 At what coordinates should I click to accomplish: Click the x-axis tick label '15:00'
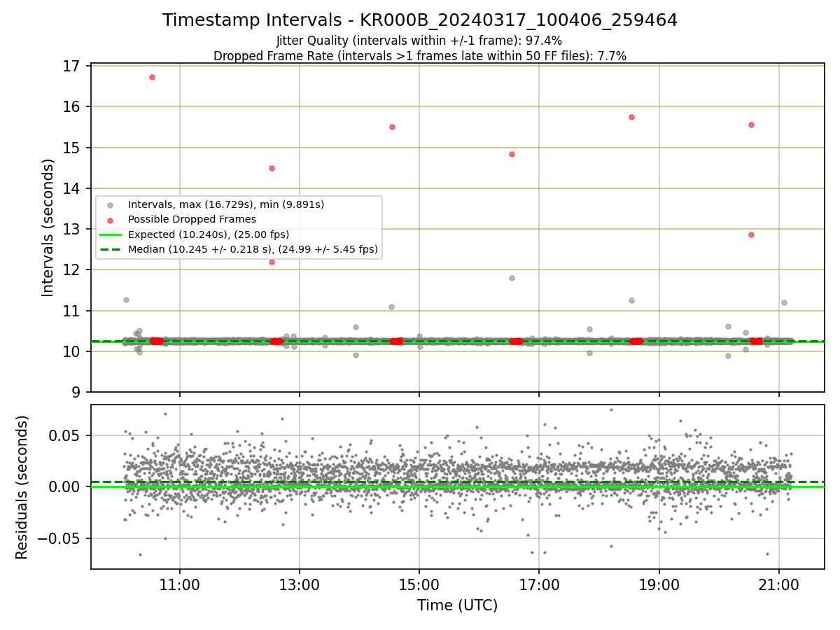point(419,586)
